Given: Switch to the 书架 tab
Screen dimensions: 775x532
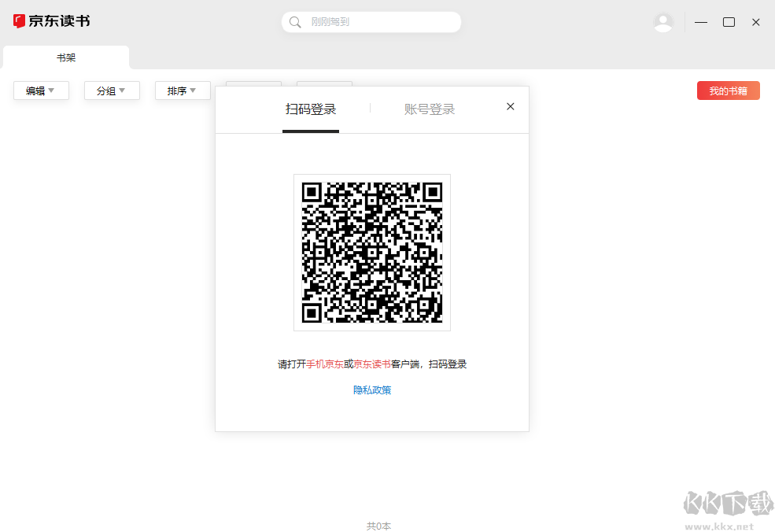Looking at the screenshot, I should (66, 58).
